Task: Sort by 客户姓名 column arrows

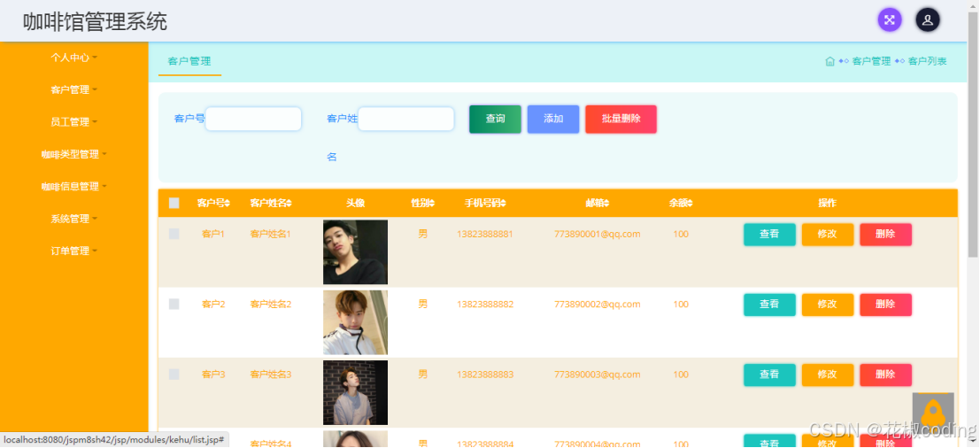Action: click(x=289, y=203)
